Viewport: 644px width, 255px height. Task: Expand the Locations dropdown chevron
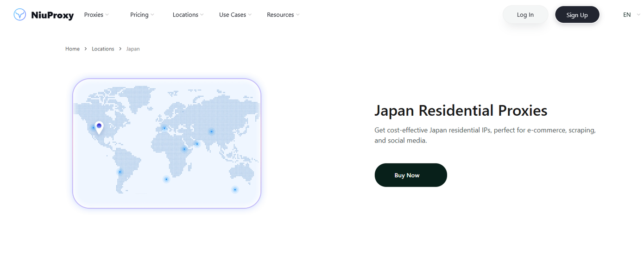pos(202,15)
